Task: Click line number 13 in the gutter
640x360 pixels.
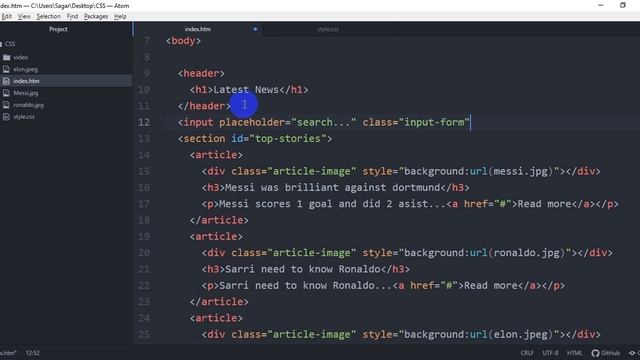Action: tap(144, 138)
